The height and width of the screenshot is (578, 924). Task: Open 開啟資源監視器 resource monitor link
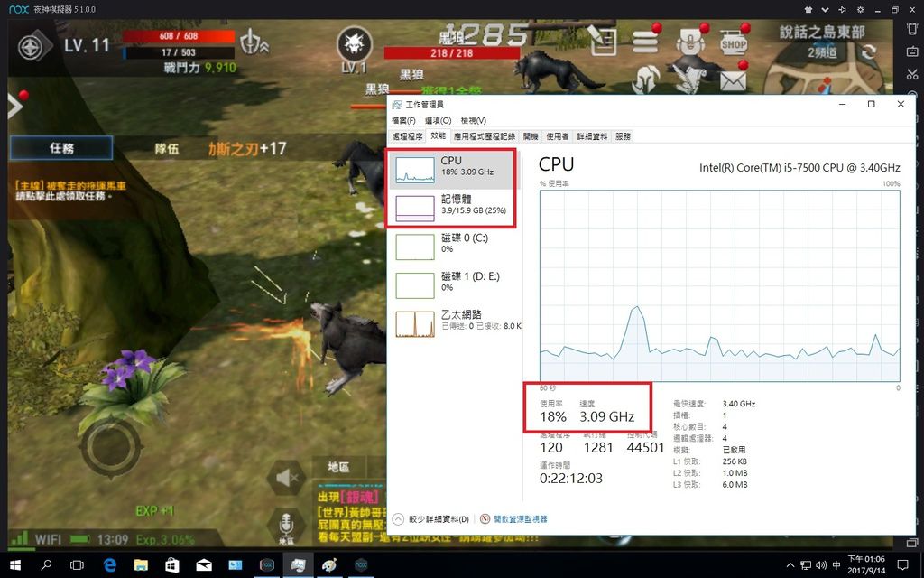[513, 519]
